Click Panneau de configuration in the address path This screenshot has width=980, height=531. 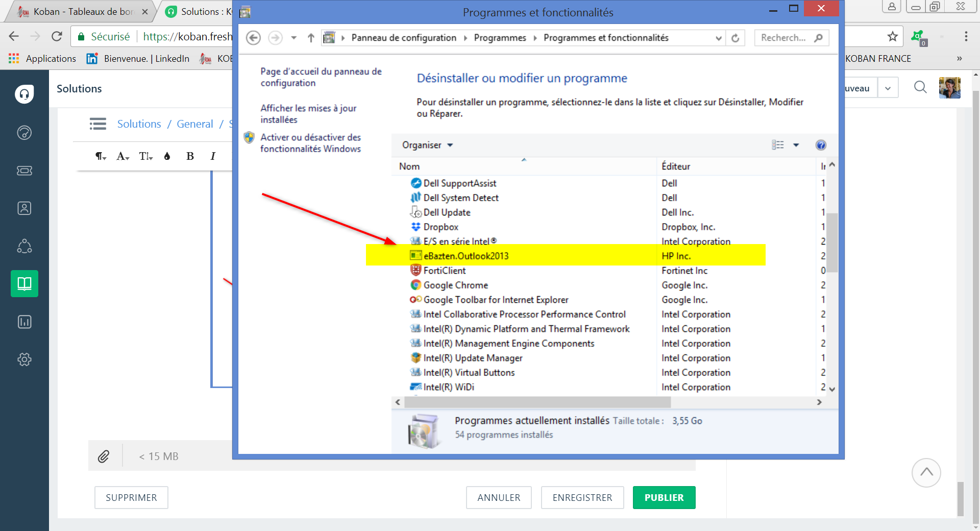[x=404, y=38]
